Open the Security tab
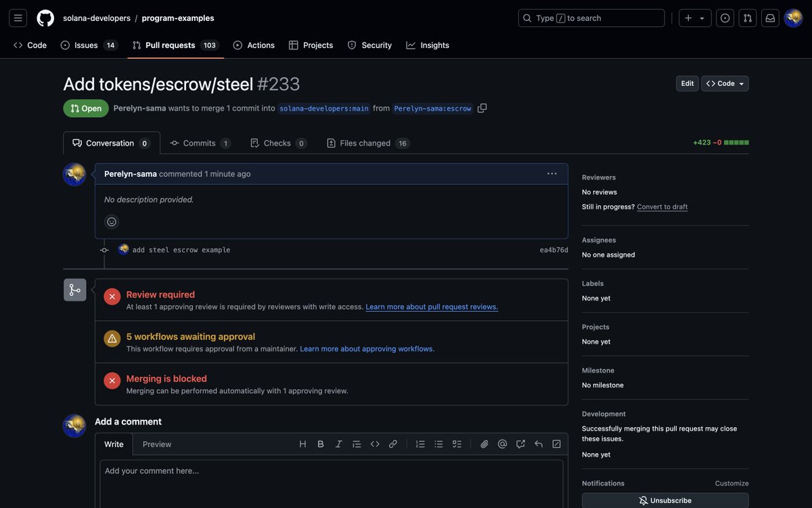 tap(370, 45)
